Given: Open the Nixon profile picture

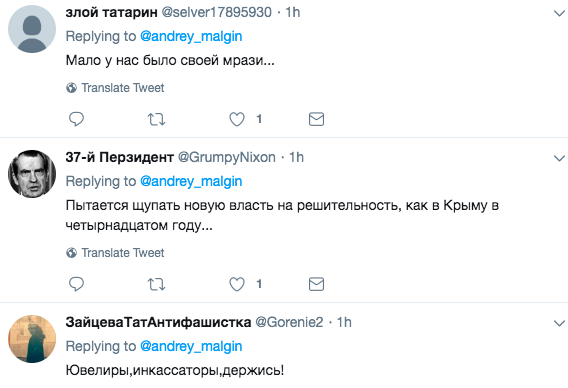Looking at the screenshot, I should [x=32, y=174].
